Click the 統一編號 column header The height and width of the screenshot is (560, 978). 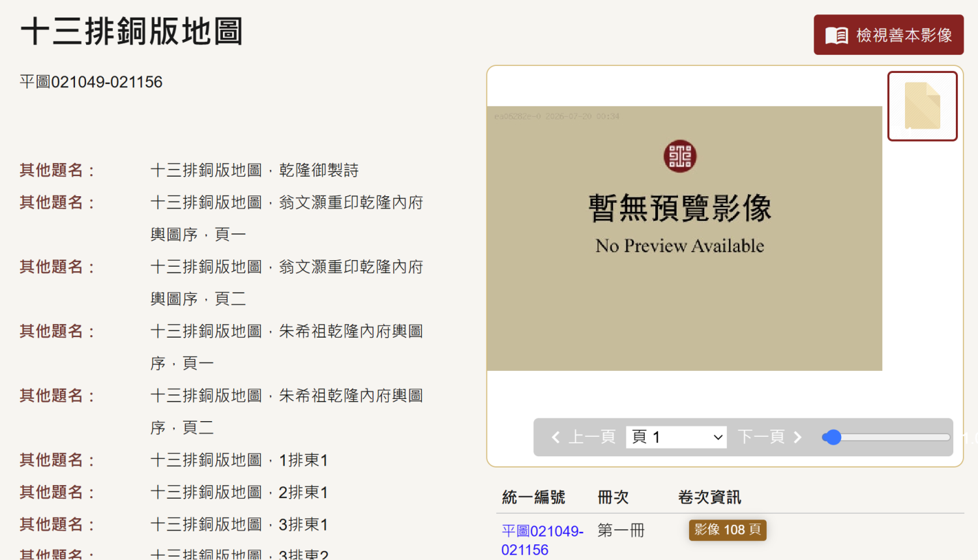click(533, 497)
